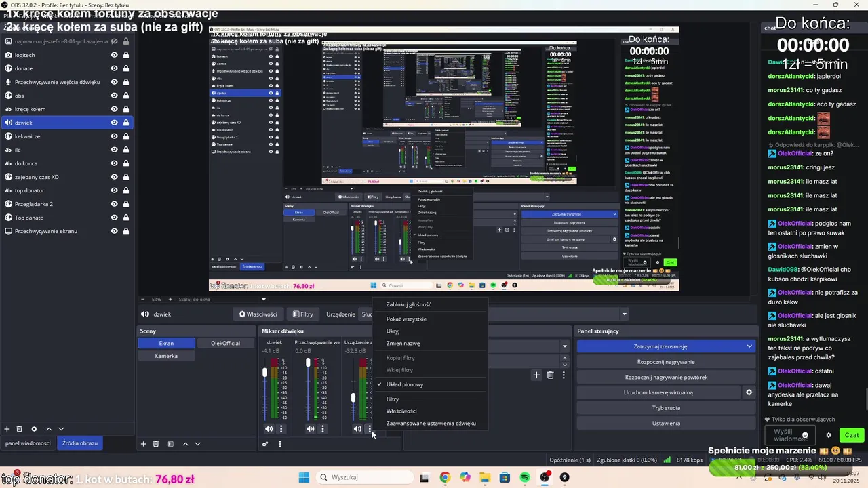Enable Tryb studia
The image size is (868, 488).
(666, 408)
